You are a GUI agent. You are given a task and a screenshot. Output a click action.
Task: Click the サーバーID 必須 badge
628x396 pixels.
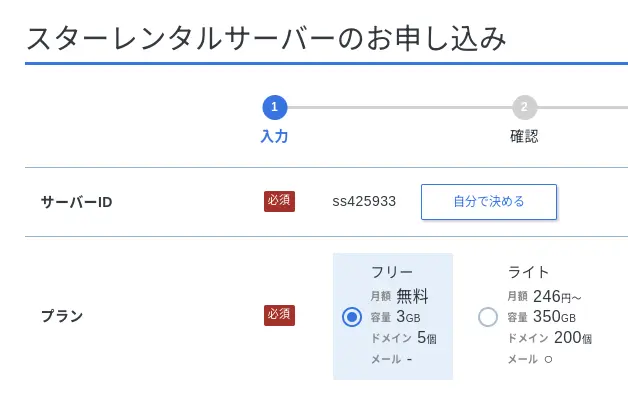[279, 201]
